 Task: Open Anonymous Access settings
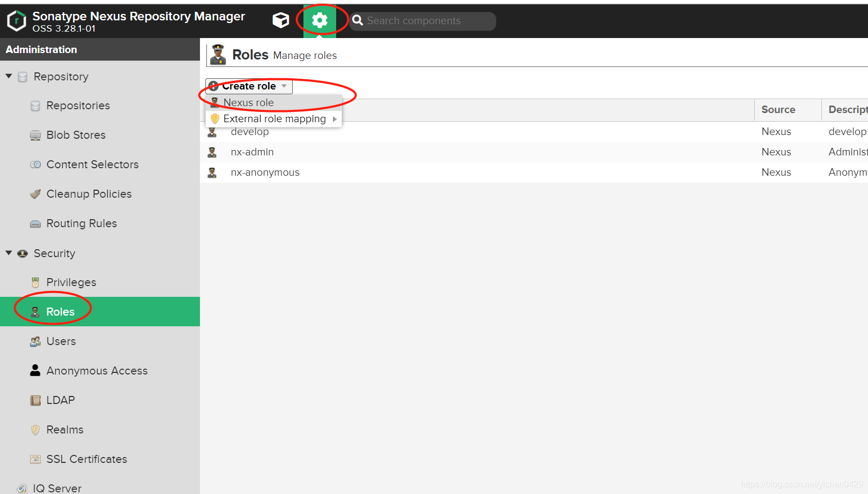click(97, 371)
